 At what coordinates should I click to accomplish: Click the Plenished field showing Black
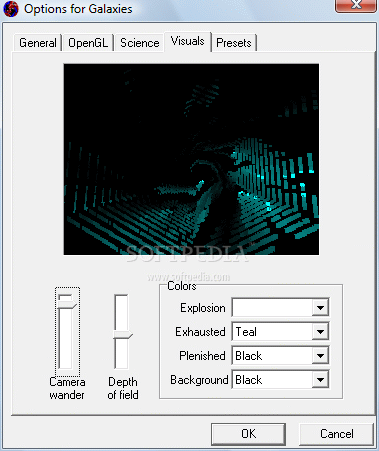280,356
